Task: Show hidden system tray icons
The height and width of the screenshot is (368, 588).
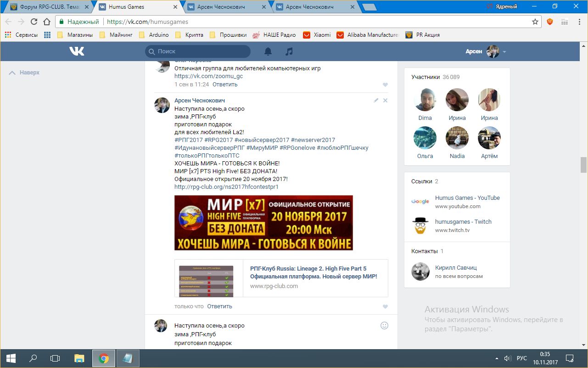Action: click(x=496, y=358)
